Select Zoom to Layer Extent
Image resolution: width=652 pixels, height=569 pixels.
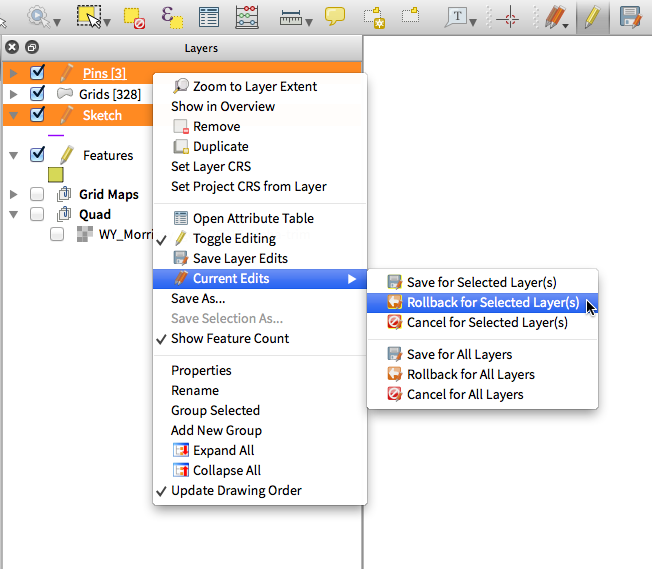pos(254,87)
